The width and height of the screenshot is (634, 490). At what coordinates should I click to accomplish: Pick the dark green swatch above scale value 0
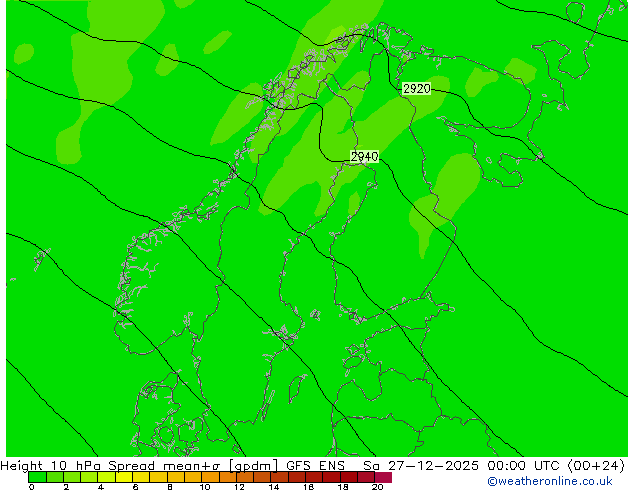[x=37, y=477]
